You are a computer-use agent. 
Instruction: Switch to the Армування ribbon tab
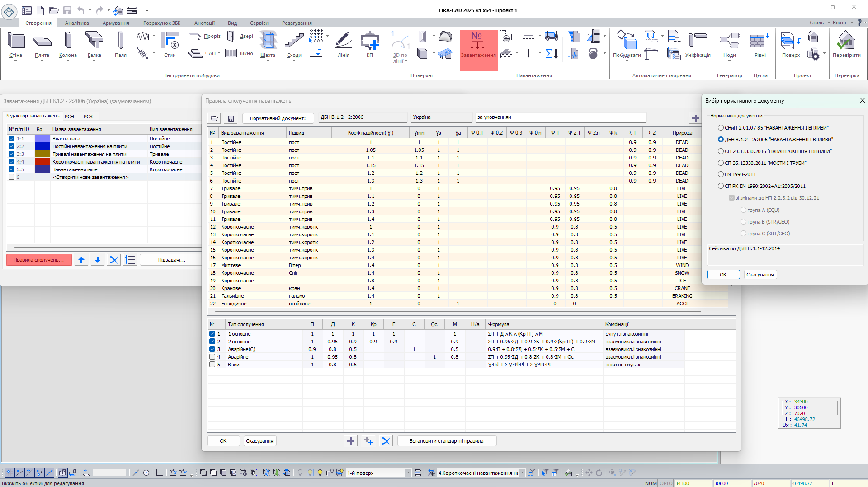tap(116, 23)
